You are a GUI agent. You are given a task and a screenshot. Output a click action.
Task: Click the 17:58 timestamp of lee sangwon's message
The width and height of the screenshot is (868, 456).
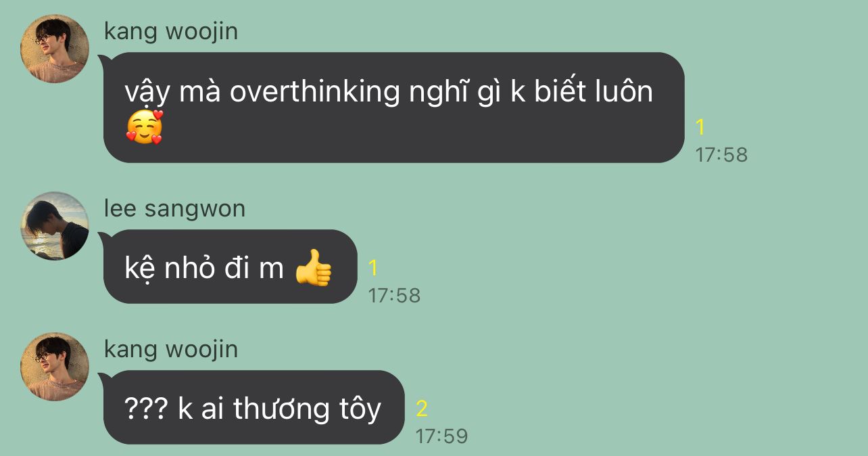pyautogui.click(x=394, y=295)
